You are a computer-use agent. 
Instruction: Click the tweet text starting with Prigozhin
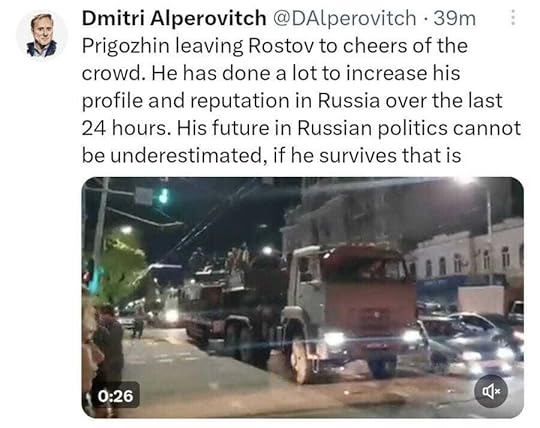click(x=301, y=101)
